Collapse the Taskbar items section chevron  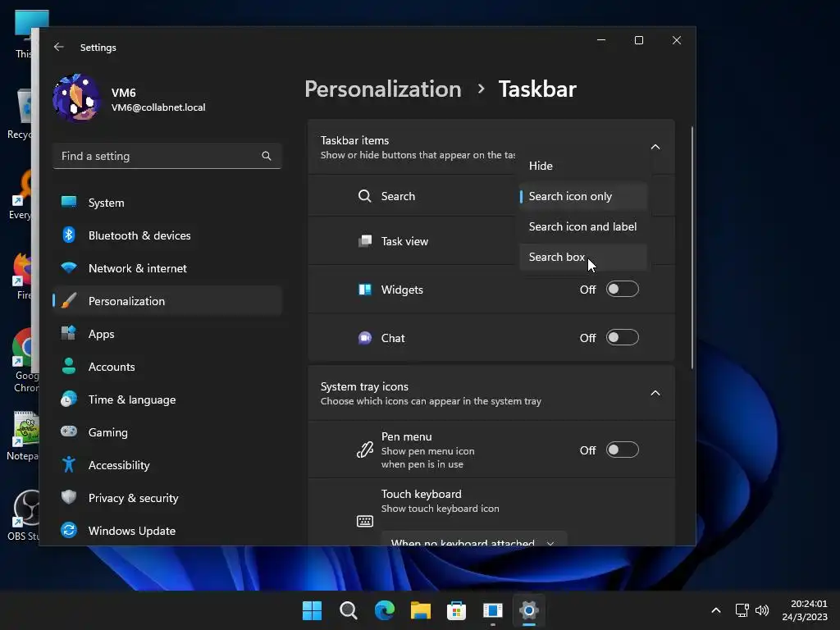655,147
